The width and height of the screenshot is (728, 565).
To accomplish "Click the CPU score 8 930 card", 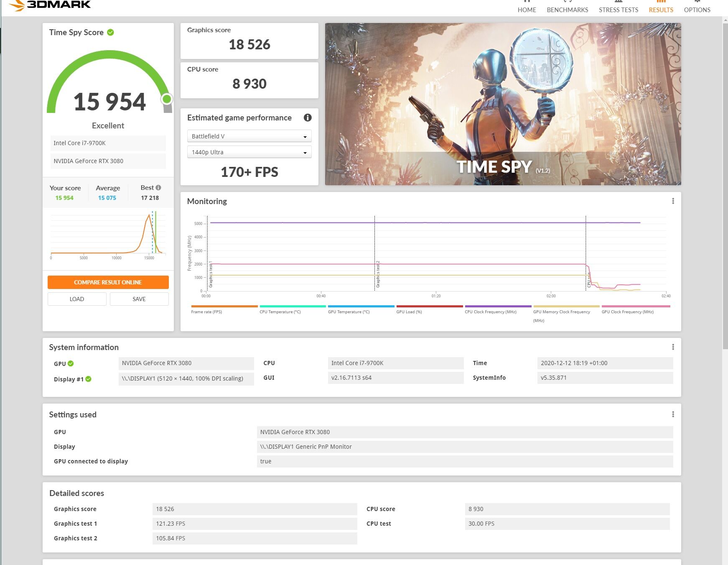I will click(249, 80).
